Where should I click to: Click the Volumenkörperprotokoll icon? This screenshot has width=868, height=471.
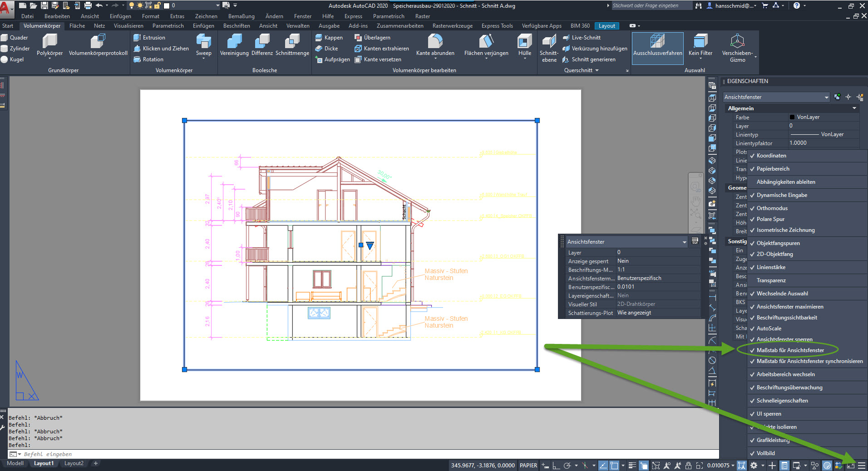(x=98, y=41)
